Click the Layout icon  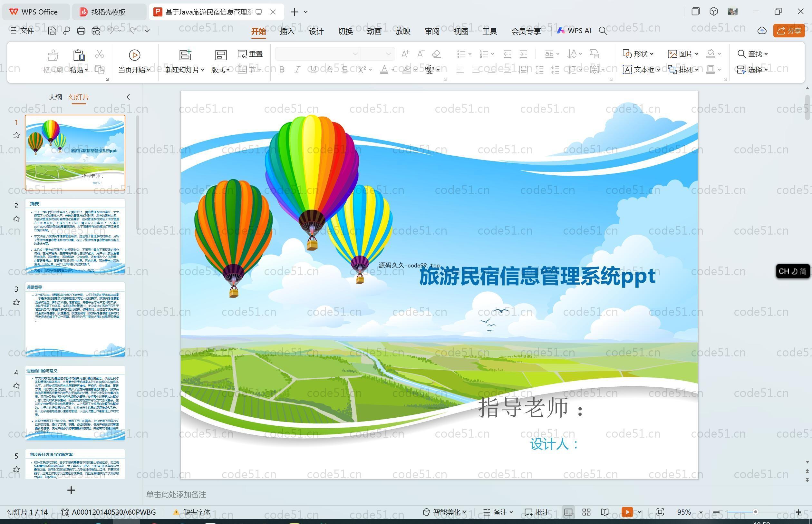221,55
